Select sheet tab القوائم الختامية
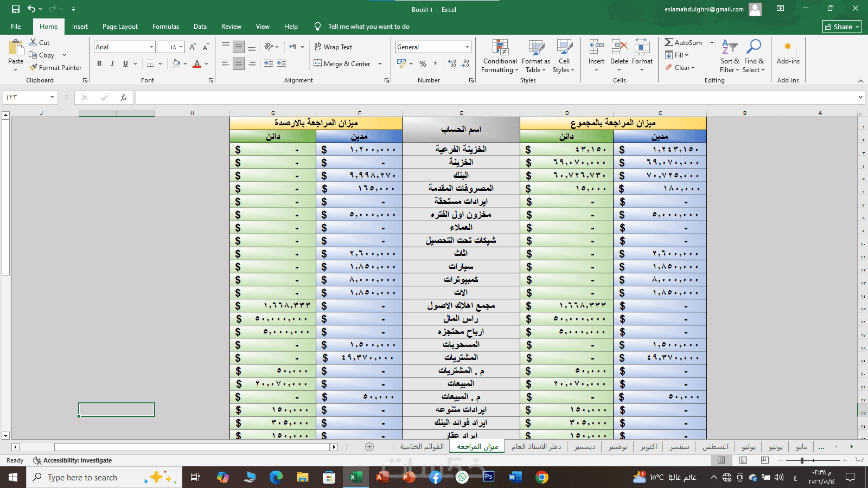This screenshot has height=488, width=868. (x=422, y=447)
